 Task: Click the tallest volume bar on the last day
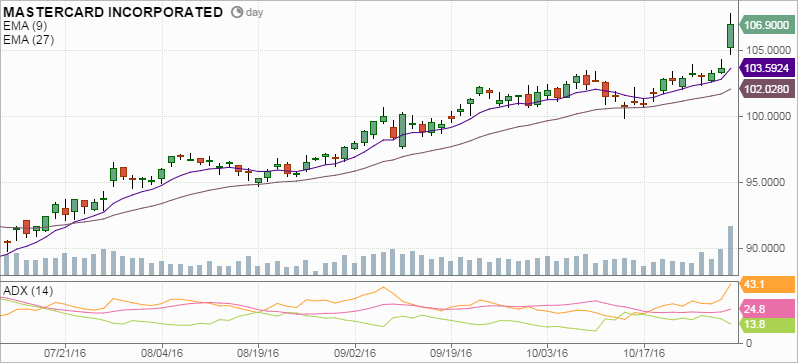click(730, 249)
